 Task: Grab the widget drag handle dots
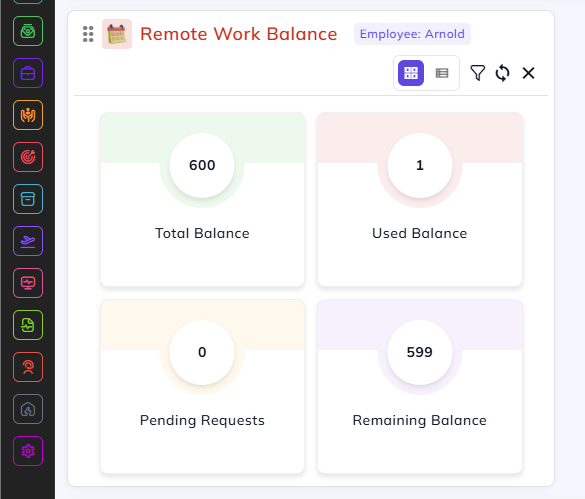click(x=88, y=34)
